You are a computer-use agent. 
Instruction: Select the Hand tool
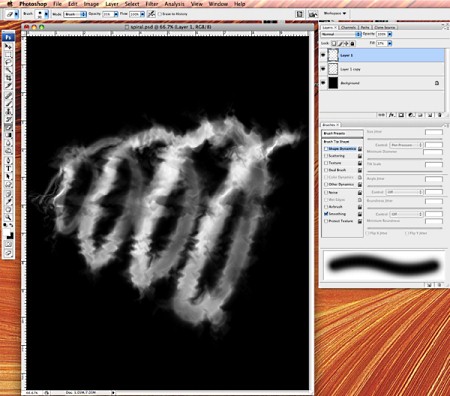pos(8,209)
